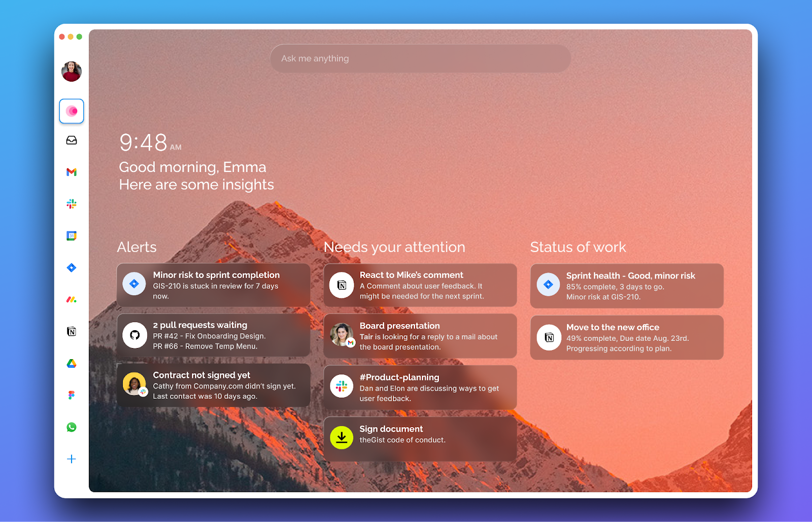Open Board presentation item
812x522 pixels.
pyautogui.click(x=420, y=336)
